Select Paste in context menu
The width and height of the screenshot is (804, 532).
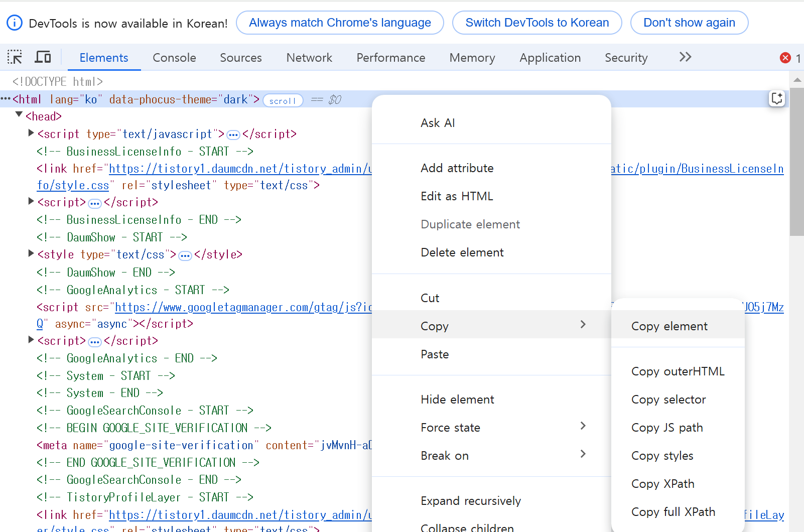(x=491, y=354)
